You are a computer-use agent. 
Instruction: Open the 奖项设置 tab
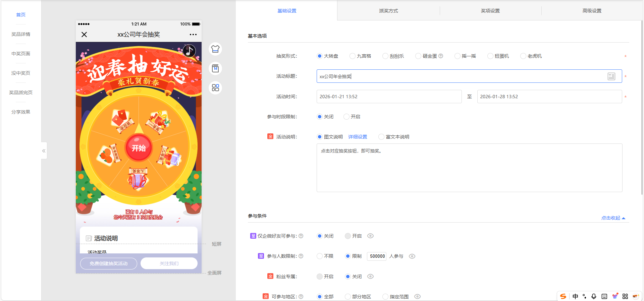click(490, 11)
